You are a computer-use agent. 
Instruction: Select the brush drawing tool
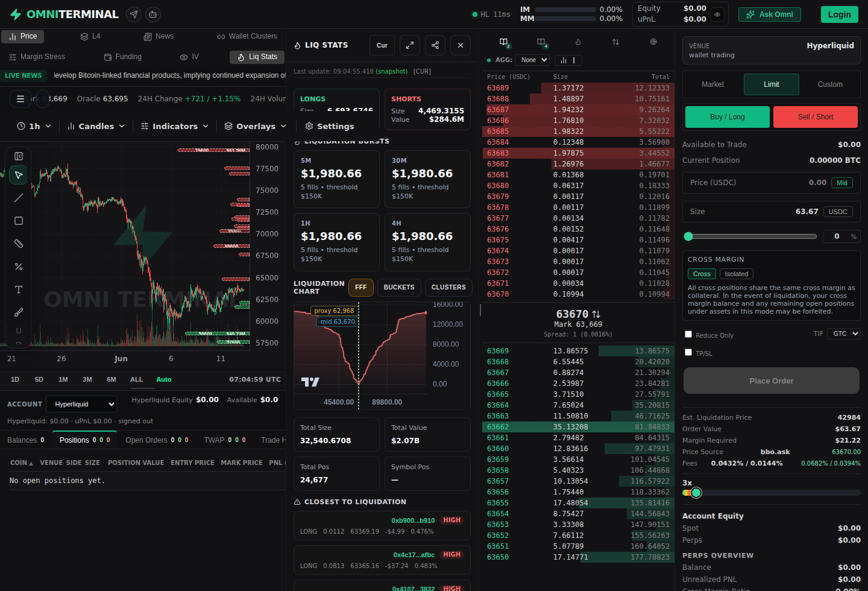[19, 312]
